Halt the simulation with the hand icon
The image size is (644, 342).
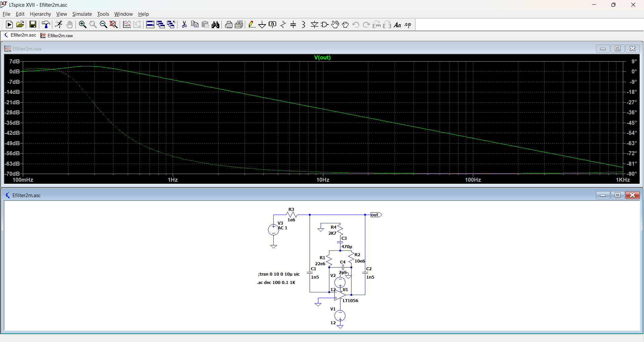coord(69,24)
